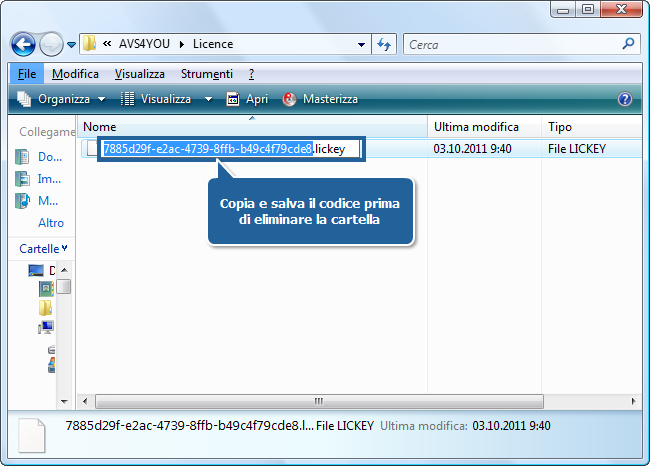Open the recent pages dropdown arrow
The width and height of the screenshot is (650, 466).
point(71,44)
